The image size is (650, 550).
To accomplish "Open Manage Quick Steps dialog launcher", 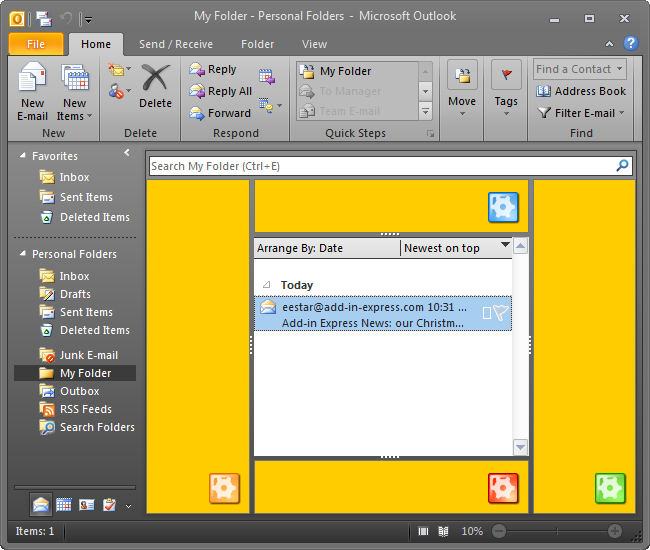I will tap(431, 134).
